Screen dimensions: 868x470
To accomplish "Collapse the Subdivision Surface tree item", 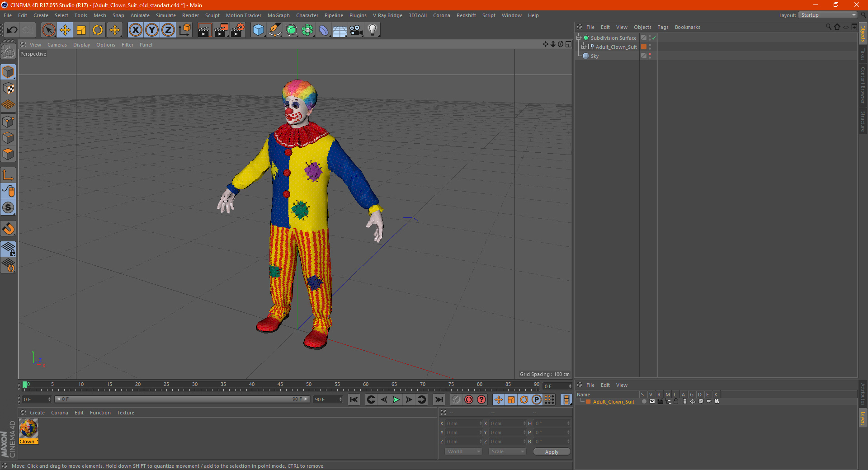I will (578, 38).
